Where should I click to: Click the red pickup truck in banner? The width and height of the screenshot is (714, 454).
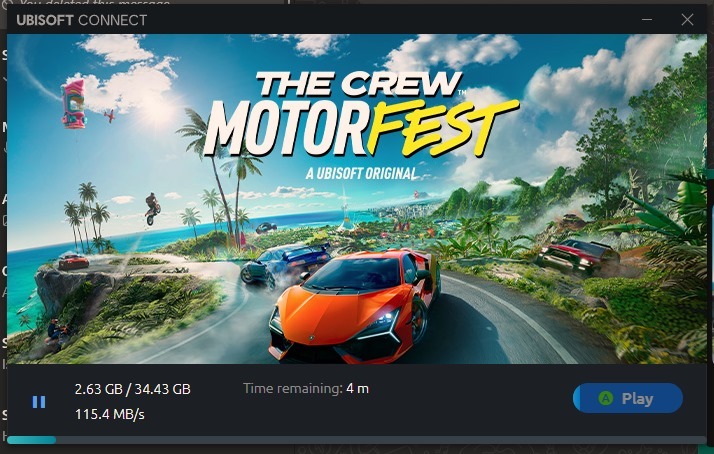coord(577,257)
